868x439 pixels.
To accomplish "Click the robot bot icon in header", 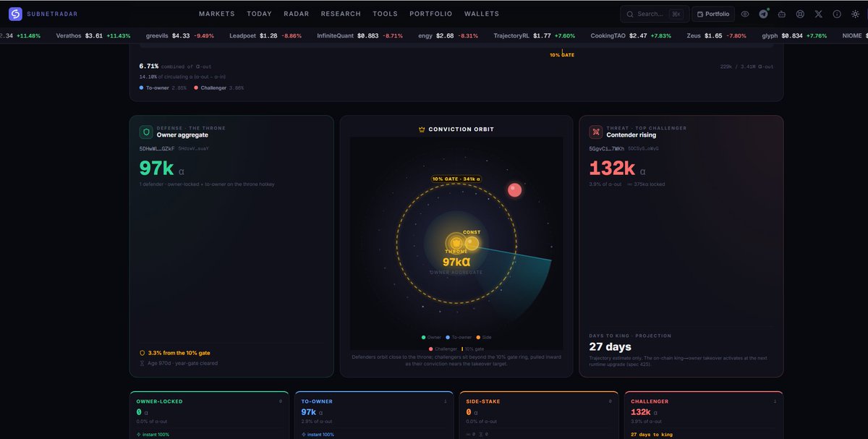I will (782, 14).
